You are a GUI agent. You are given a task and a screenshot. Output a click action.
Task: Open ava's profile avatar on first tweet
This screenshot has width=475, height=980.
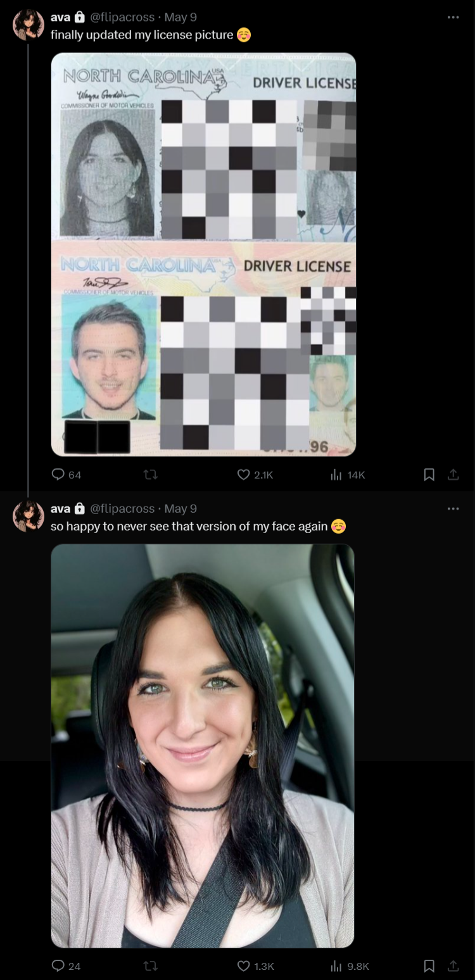[28, 25]
